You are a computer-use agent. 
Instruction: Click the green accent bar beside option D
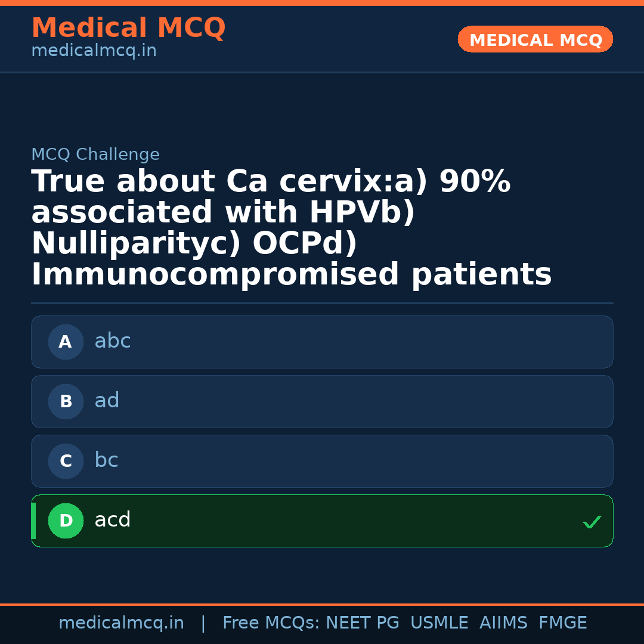tap(33, 521)
